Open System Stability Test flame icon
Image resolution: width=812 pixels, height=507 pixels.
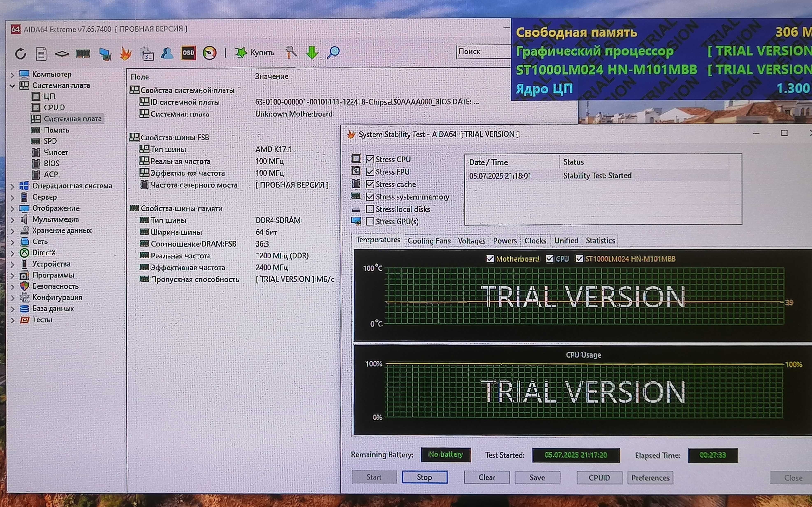coord(126,53)
